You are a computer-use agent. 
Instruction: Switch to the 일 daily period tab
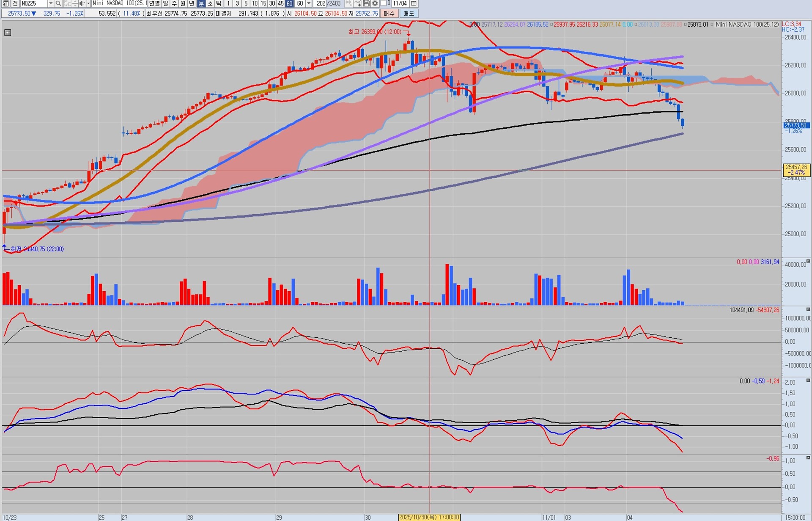pos(165,3)
